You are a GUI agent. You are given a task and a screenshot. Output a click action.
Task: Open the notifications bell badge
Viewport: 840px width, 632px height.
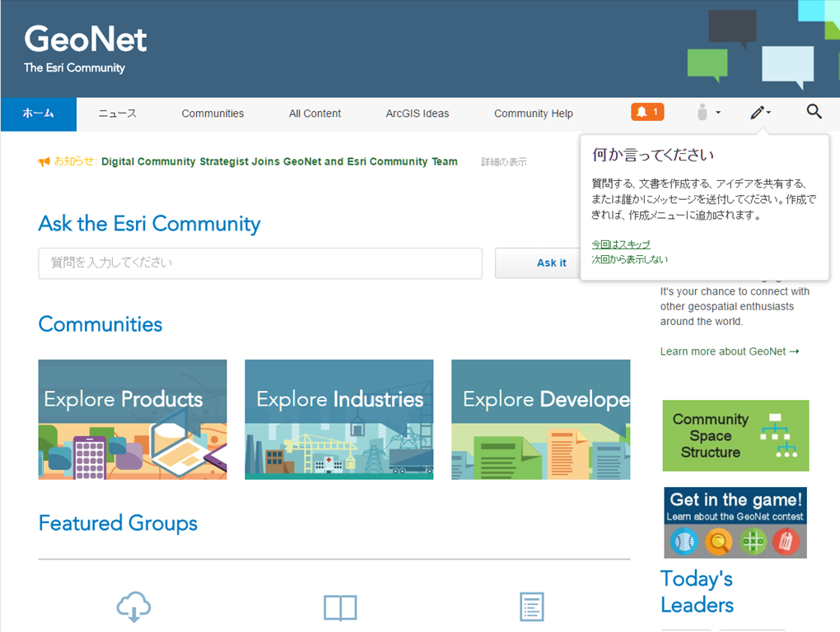tap(647, 112)
